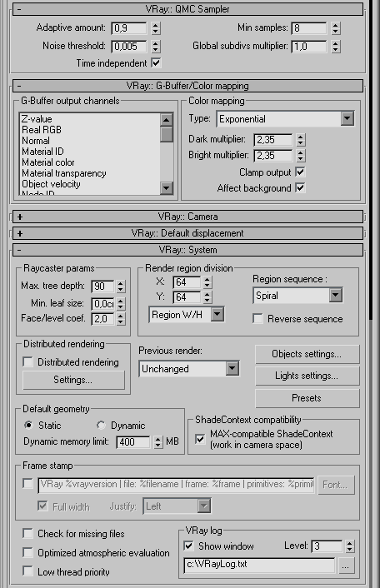The height and width of the screenshot is (588, 380).
Task: Click the Max. tree depth field
Action: (102, 287)
